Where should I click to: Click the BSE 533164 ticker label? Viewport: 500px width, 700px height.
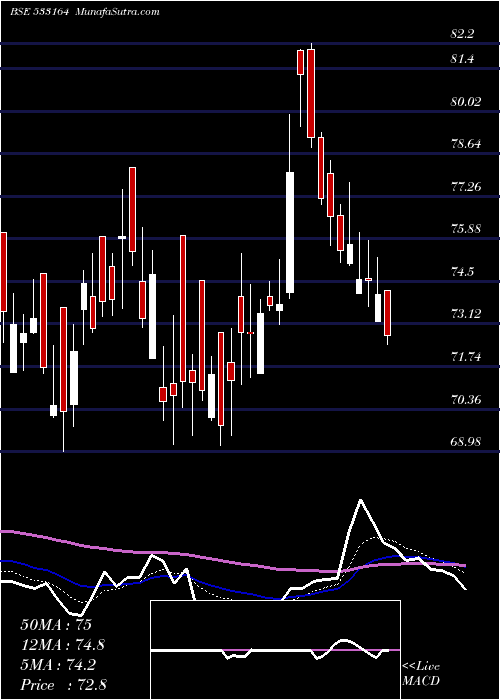(x=39, y=12)
